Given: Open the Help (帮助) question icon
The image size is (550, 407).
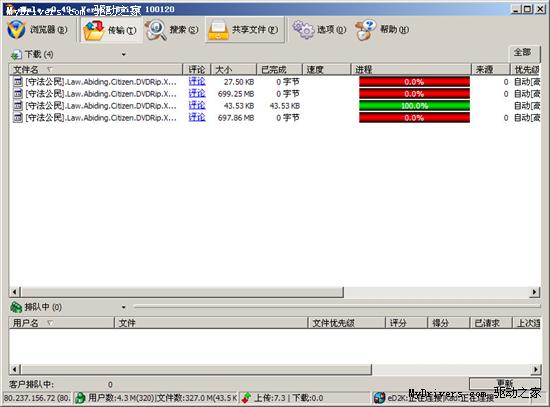Looking at the screenshot, I should pos(365,30).
